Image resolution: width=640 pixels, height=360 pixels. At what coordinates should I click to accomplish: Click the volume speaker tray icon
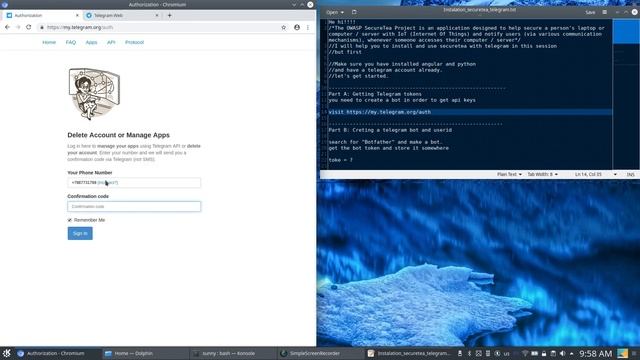[x=562, y=353]
